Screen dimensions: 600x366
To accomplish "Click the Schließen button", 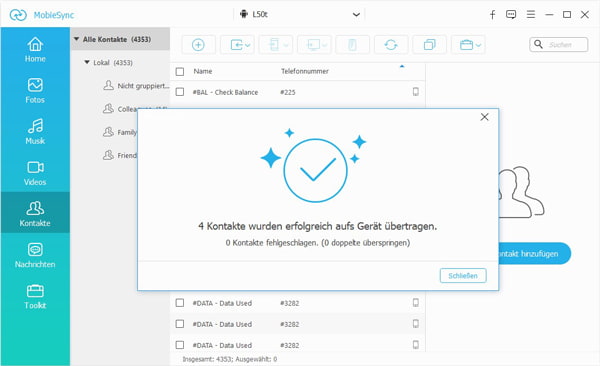I will (463, 276).
